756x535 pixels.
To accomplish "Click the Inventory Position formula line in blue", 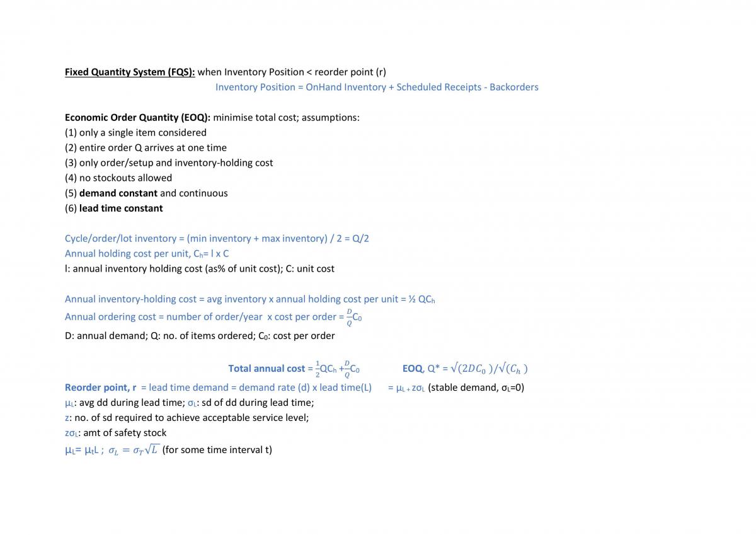I will (x=377, y=87).
